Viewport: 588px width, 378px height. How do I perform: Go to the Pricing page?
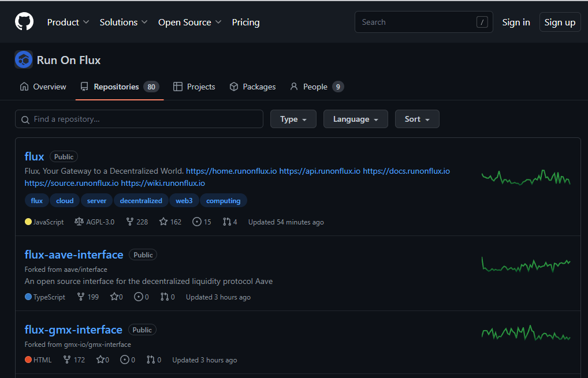tap(245, 22)
